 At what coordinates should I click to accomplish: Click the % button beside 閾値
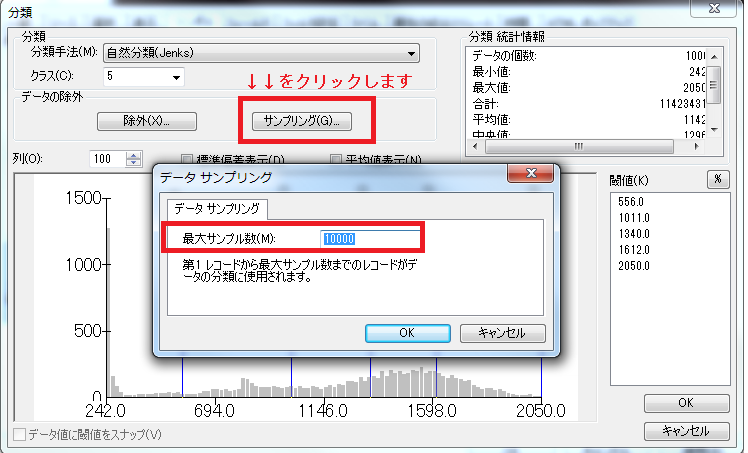point(717,179)
